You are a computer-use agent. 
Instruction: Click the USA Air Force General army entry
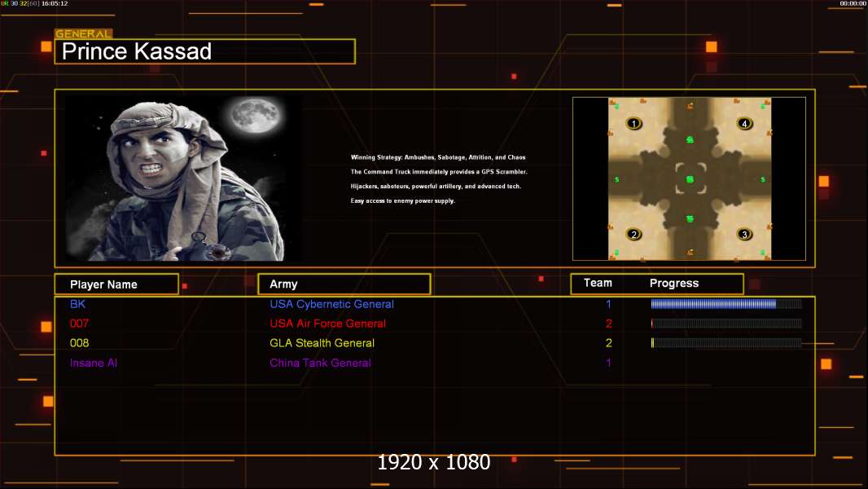327,324
